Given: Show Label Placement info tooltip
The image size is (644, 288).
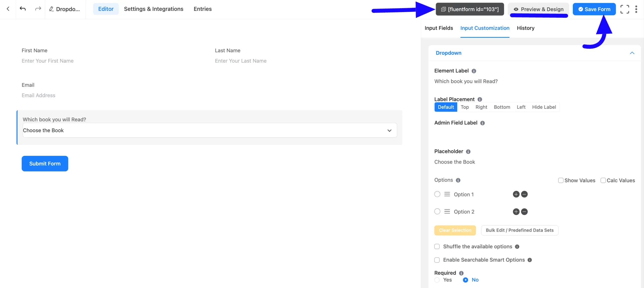Looking at the screenshot, I should pyautogui.click(x=480, y=99).
